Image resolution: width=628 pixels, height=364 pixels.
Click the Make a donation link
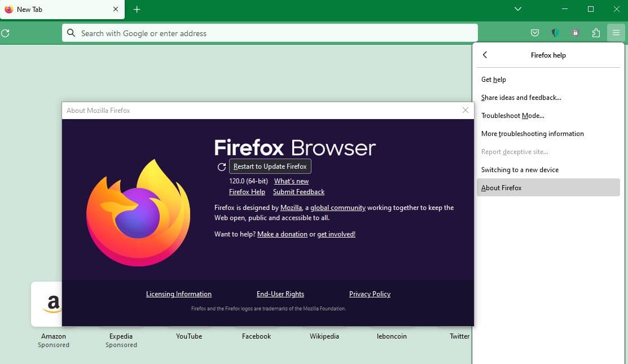[282, 234]
